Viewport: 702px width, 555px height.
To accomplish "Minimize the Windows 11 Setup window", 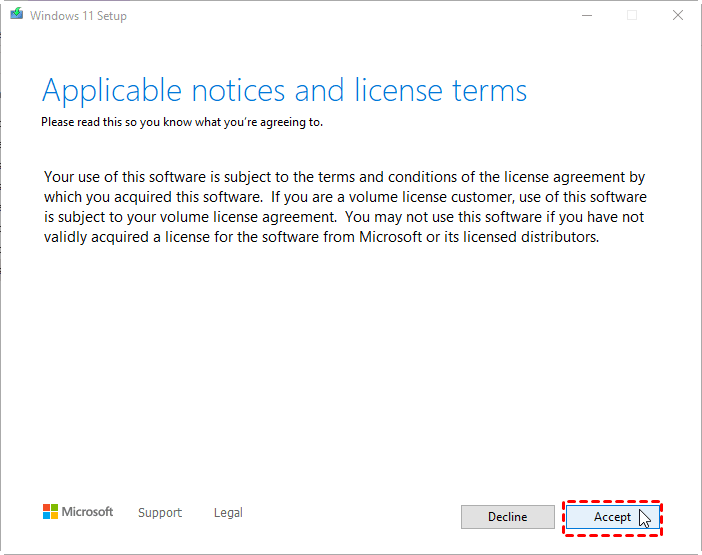I will click(x=585, y=16).
